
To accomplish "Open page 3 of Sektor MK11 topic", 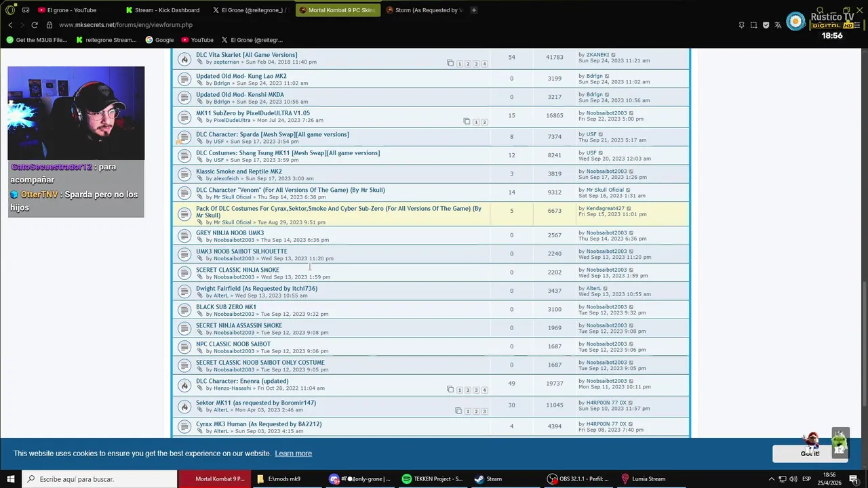I will (484, 411).
